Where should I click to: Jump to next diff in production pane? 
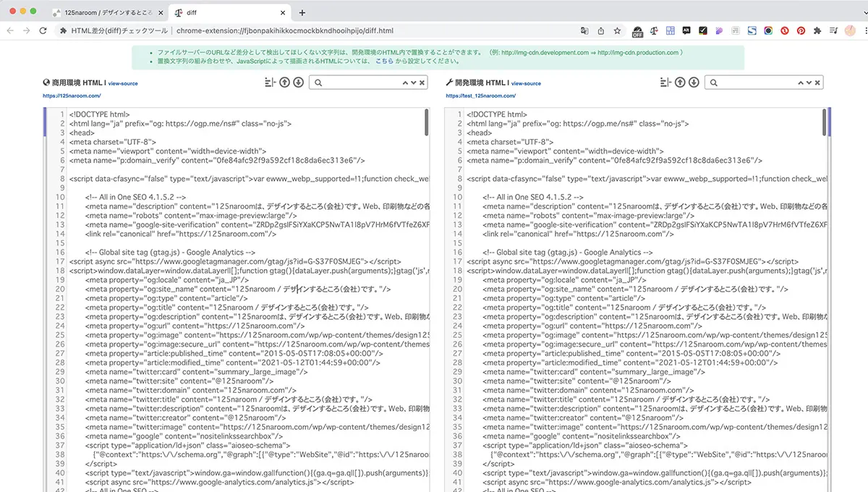tap(298, 82)
